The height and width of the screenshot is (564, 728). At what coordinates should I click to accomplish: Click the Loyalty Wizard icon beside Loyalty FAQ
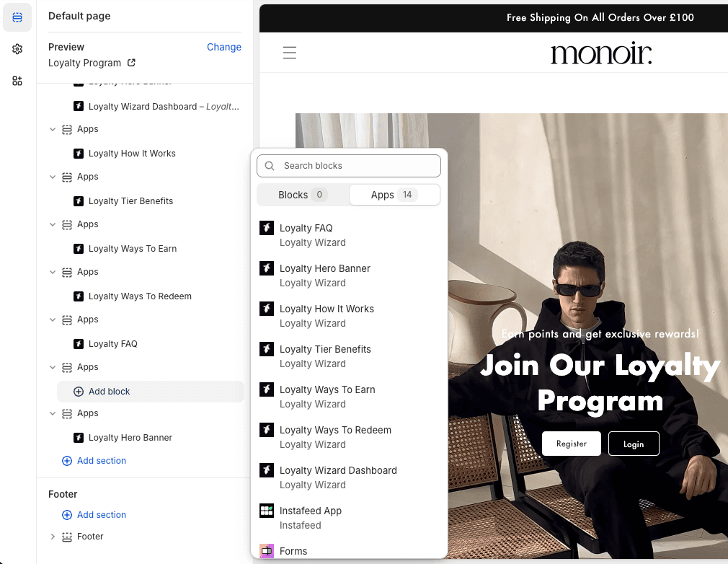coord(267,228)
